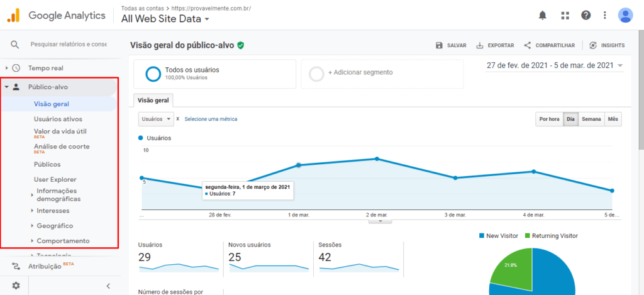This screenshot has height=295, width=644.
Task: Open the All Web Site Data dropdown
Action: point(165,19)
